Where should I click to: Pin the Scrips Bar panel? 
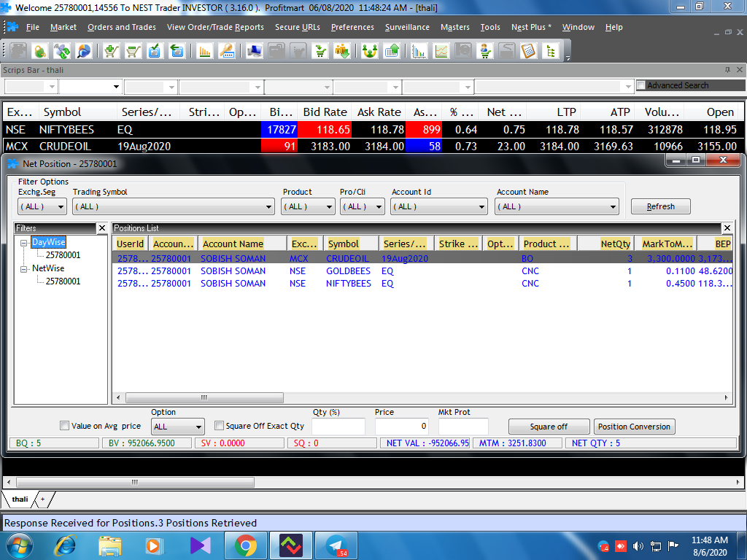tap(727, 70)
